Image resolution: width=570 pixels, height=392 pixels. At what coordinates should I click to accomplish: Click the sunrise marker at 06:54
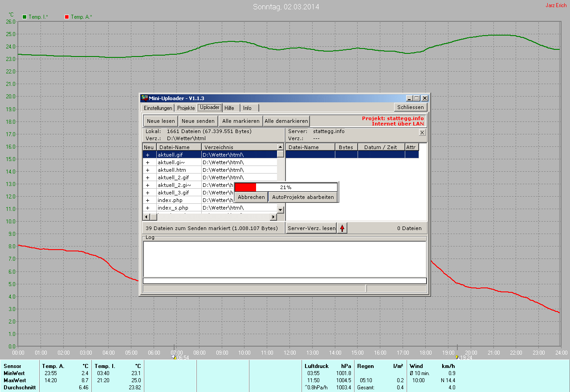[175, 357]
